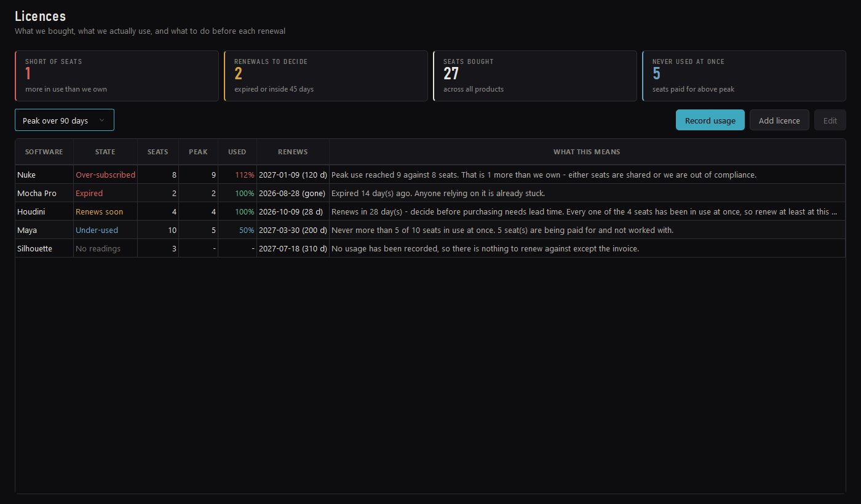Image resolution: width=861 pixels, height=504 pixels.
Task: Click the Seats column header
Action: click(158, 152)
